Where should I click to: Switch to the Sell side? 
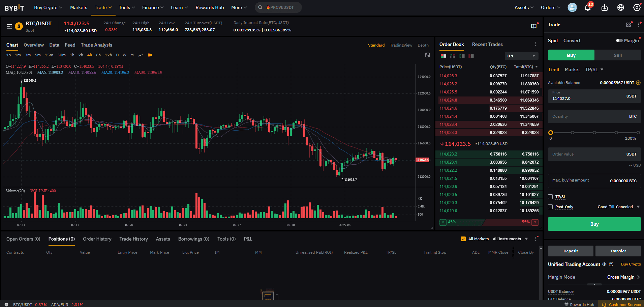[618, 55]
